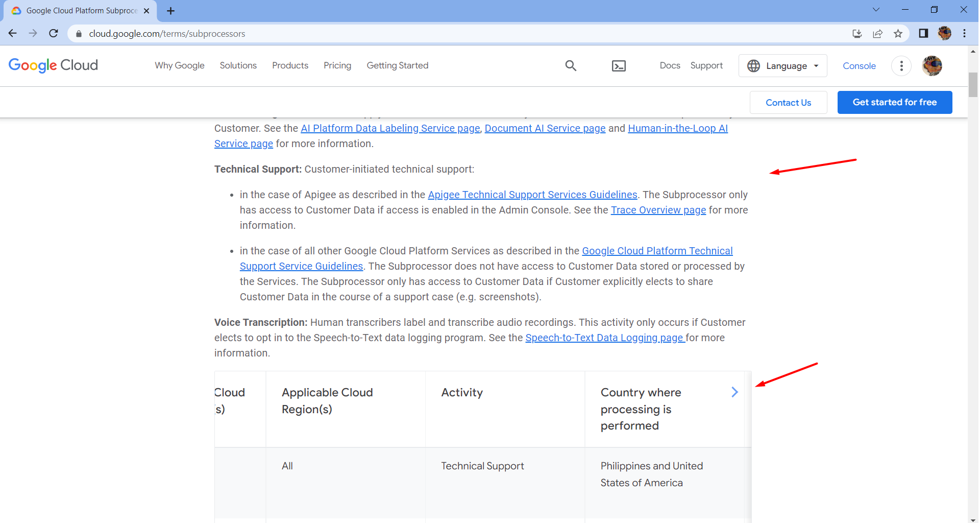Open the search function on Google Cloud site

coord(571,66)
